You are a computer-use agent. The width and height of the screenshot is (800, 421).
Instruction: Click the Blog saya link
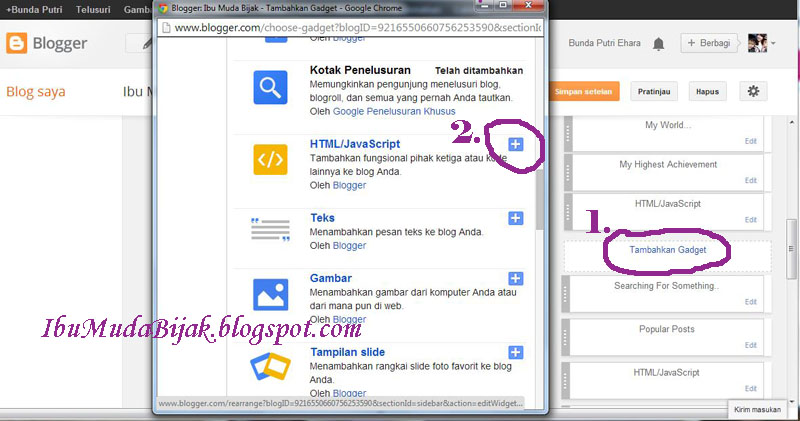coord(36,92)
